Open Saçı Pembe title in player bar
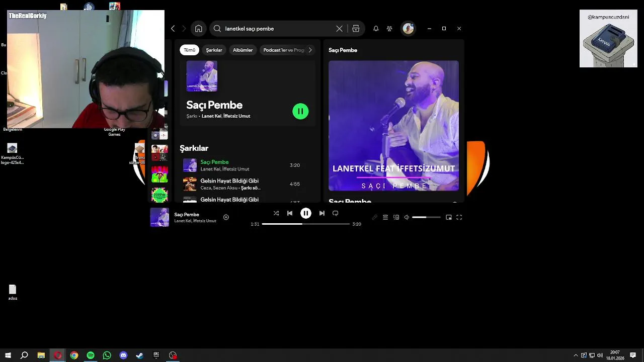This screenshot has height=362, width=644. pyautogui.click(x=187, y=215)
